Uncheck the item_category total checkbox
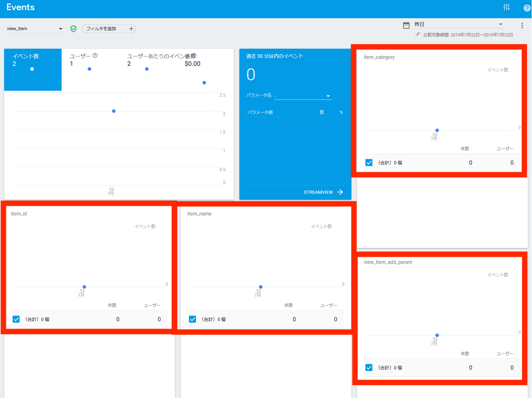This screenshot has width=532, height=398. tap(369, 163)
